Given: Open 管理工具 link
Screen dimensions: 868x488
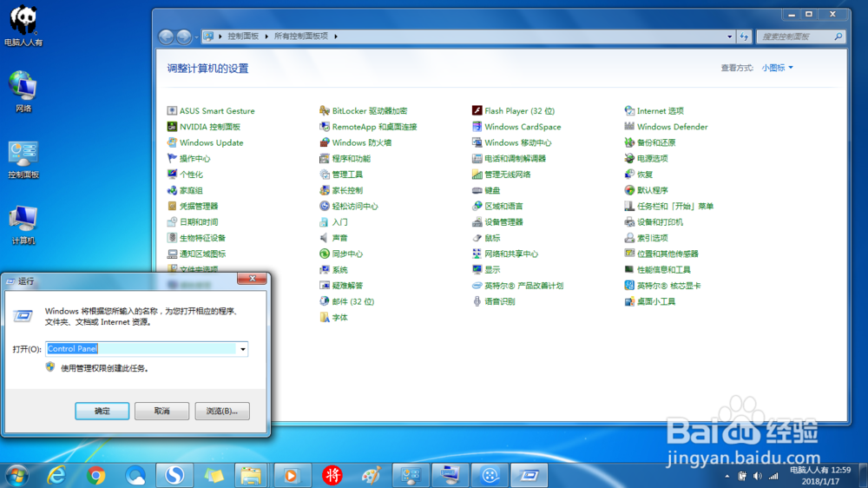Looking at the screenshot, I should tap(347, 175).
